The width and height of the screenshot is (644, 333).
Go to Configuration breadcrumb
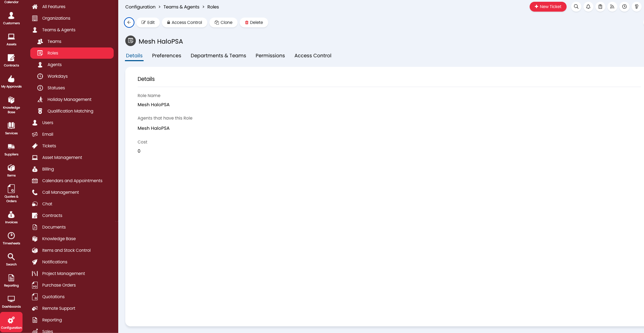click(140, 7)
